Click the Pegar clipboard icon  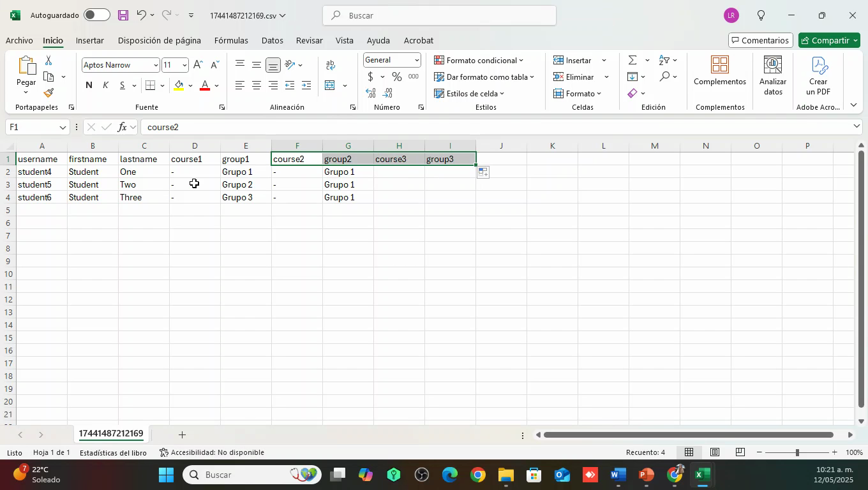(26, 66)
